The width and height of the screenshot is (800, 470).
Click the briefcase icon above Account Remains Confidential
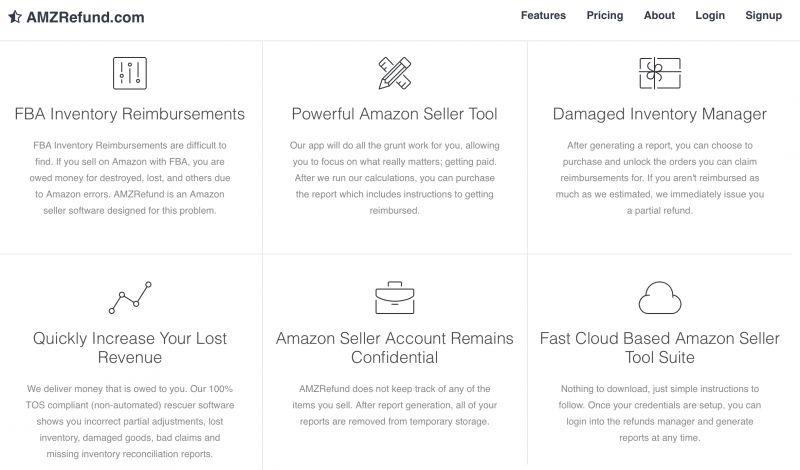click(x=394, y=298)
